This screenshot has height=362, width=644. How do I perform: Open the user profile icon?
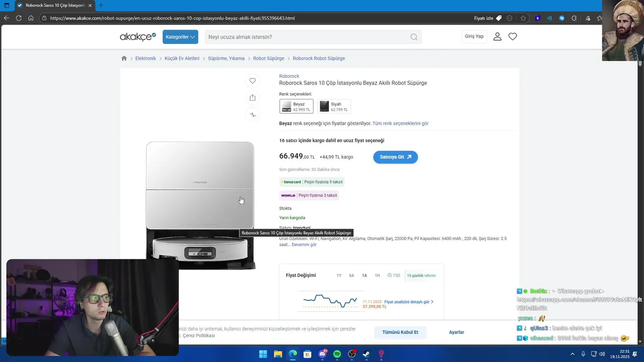[x=497, y=36]
